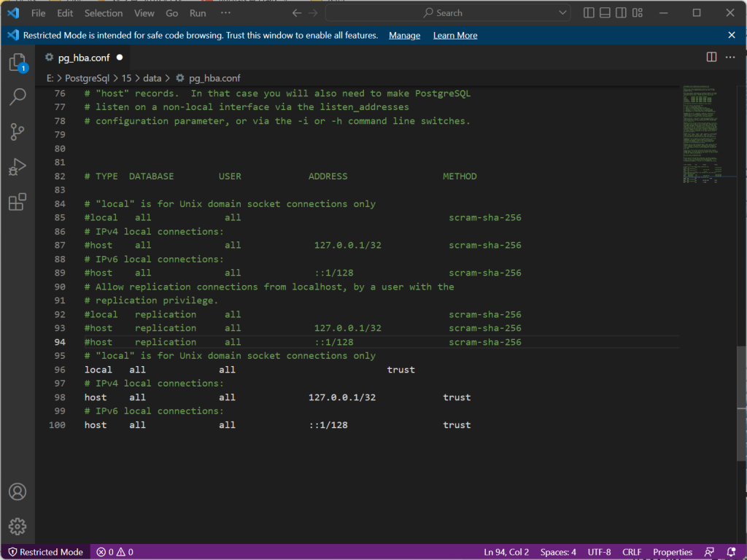This screenshot has height=560, width=747.
Task: Click the data breadcrumb segment
Action: coord(152,78)
